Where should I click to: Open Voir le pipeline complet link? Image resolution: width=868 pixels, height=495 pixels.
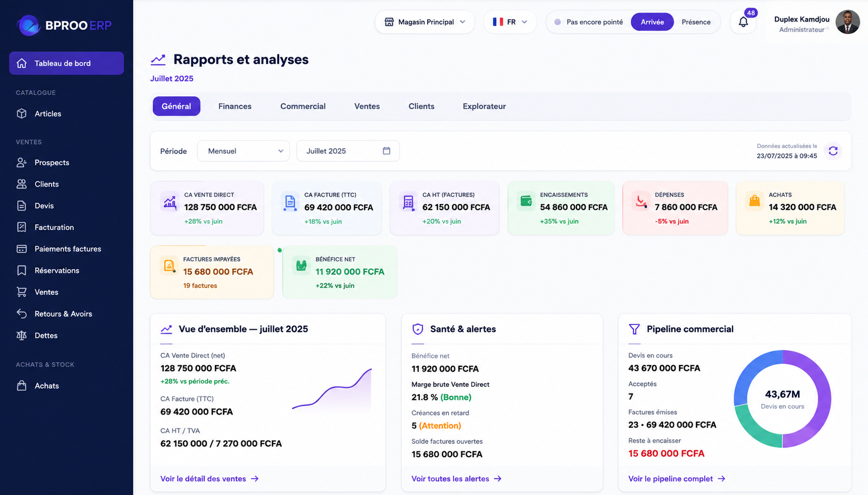677,479
